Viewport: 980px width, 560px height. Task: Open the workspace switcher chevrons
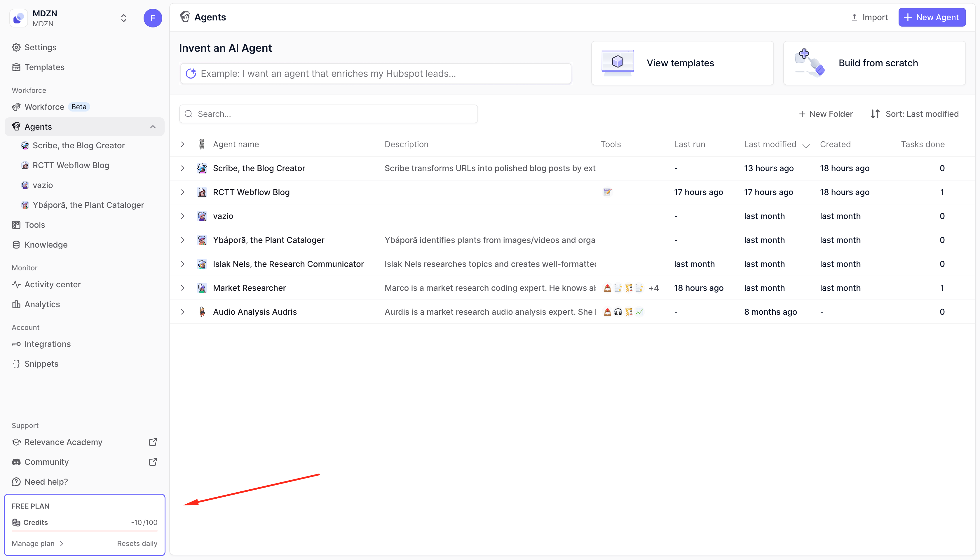coord(123,18)
